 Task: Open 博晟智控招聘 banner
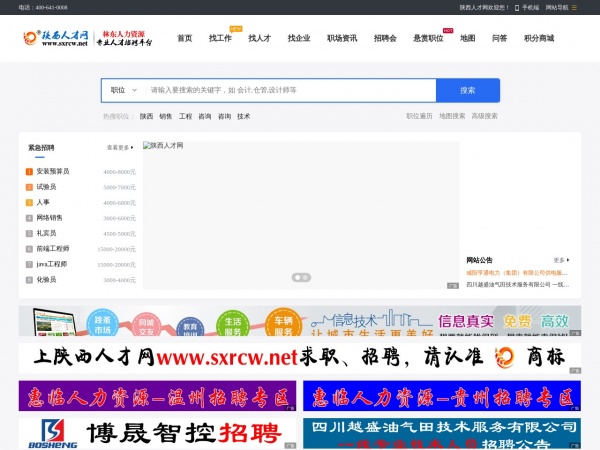[157, 433]
